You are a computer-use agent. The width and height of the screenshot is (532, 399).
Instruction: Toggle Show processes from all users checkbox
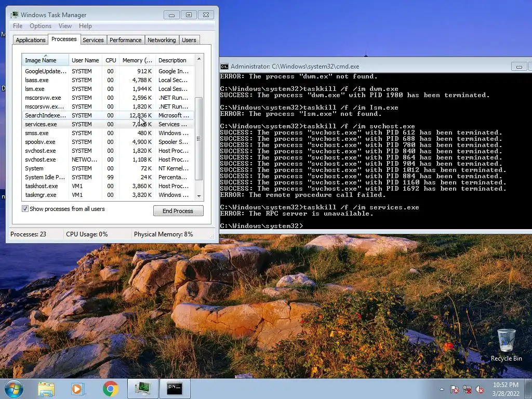[x=25, y=209]
